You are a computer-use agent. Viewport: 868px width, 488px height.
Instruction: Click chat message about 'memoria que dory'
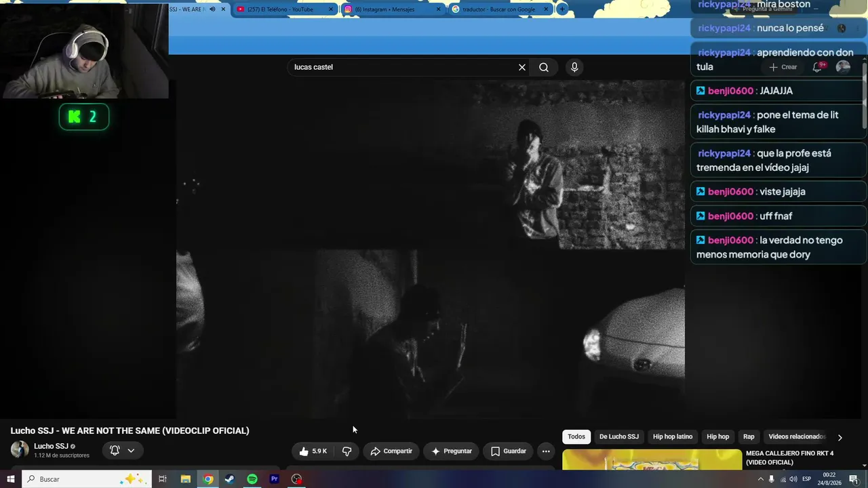[778, 247]
